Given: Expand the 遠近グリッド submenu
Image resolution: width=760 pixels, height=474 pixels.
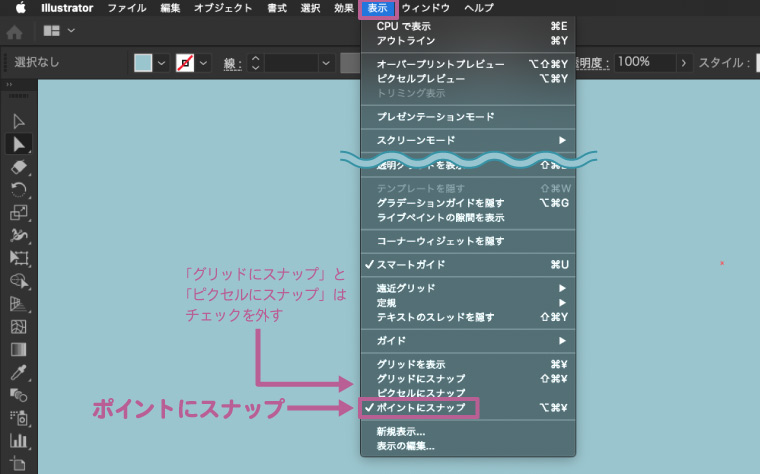Looking at the screenshot, I should pyautogui.click(x=468, y=288).
